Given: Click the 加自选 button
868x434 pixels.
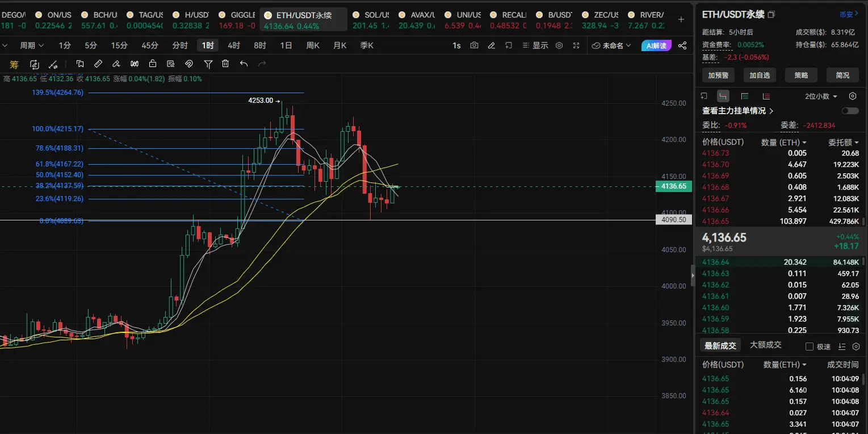Looking at the screenshot, I should click(x=760, y=75).
